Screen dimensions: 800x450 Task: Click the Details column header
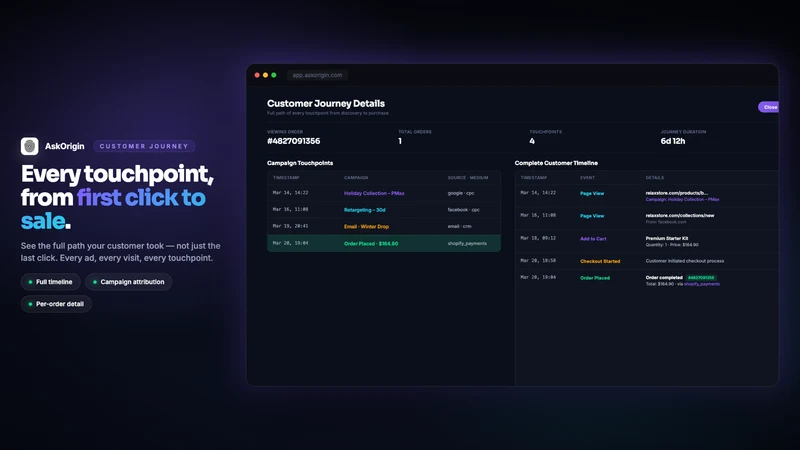coord(655,178)
